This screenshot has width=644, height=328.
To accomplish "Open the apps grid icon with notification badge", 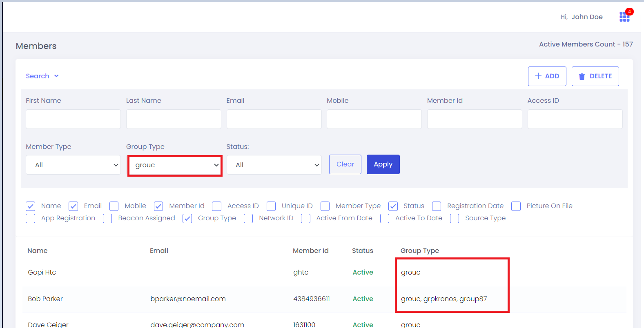I will (x=624, y=16).
